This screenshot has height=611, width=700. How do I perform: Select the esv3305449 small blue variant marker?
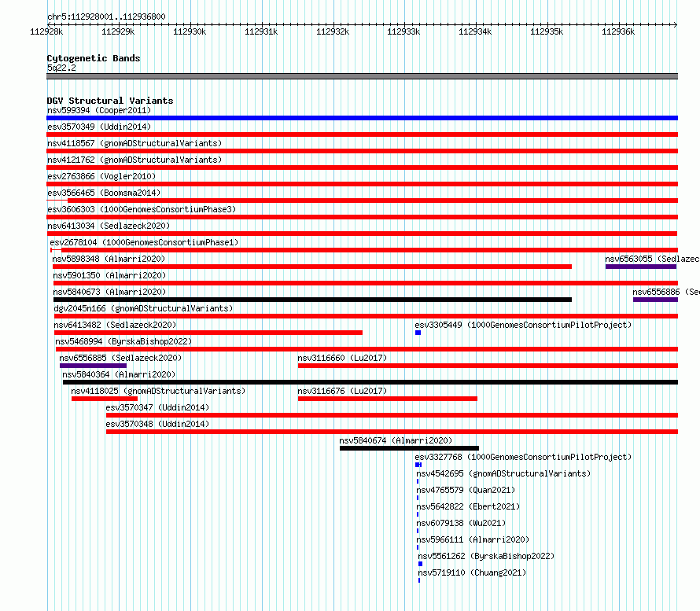[x=418, y=333]
